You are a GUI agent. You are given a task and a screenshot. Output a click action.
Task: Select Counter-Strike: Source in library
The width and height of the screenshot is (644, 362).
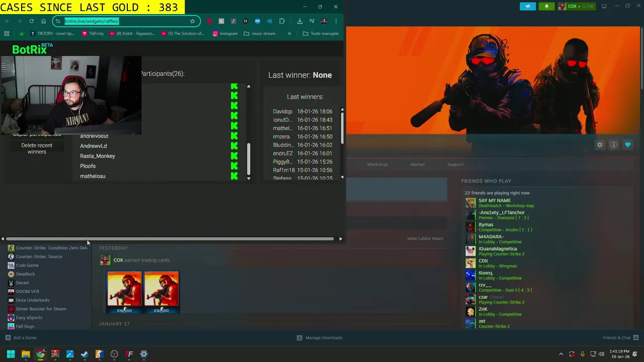coord(39,256)
